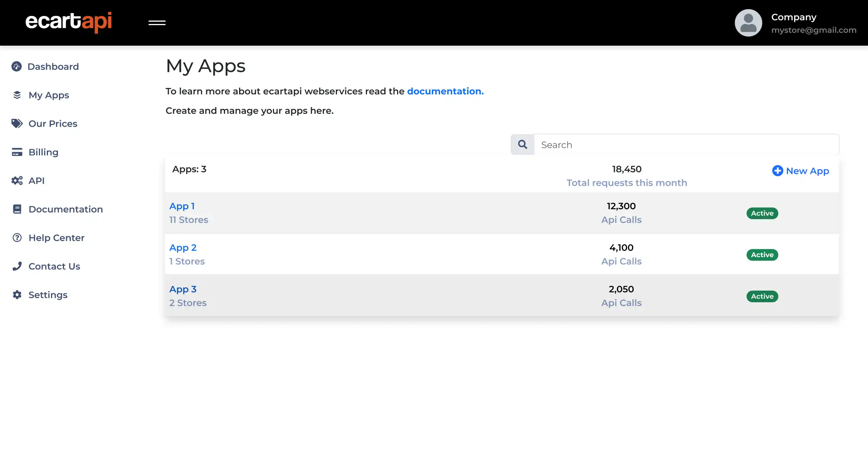Open the documentation link
Screen dimensions: 868x468
tap(445, 91)
